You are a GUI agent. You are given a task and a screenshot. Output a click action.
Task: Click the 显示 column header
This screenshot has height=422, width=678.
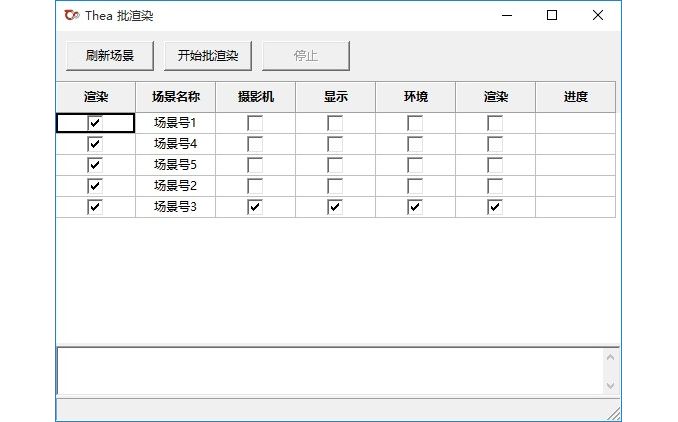pos(336,97)
